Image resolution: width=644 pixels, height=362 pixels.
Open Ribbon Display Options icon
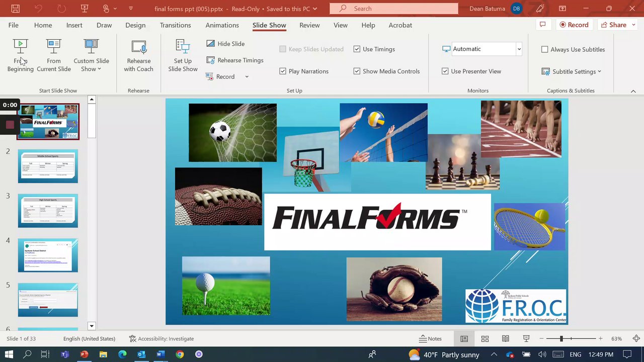click(x=562, y=9)
